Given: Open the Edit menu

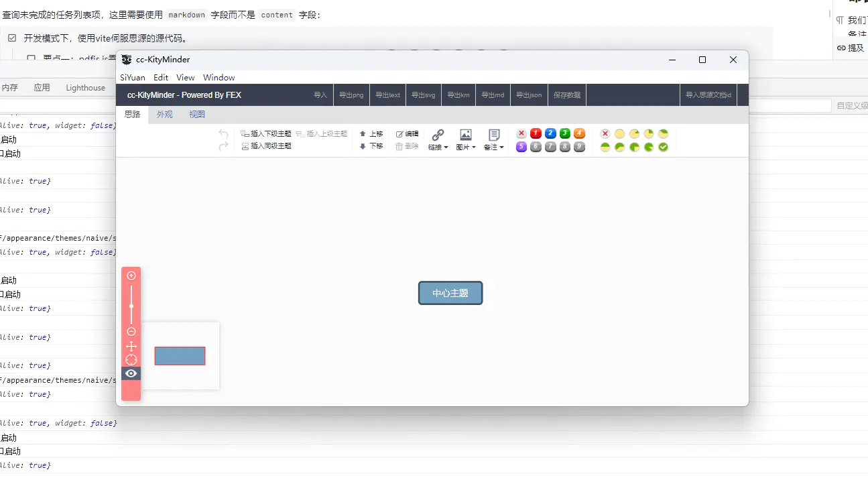Looking at the screenshot, I should [161, 78].
